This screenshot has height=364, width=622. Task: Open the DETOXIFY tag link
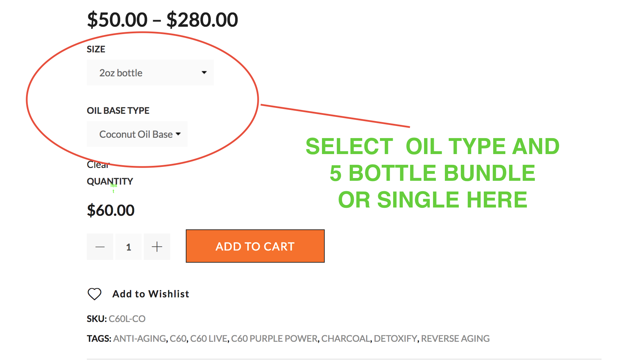[396, 338]
